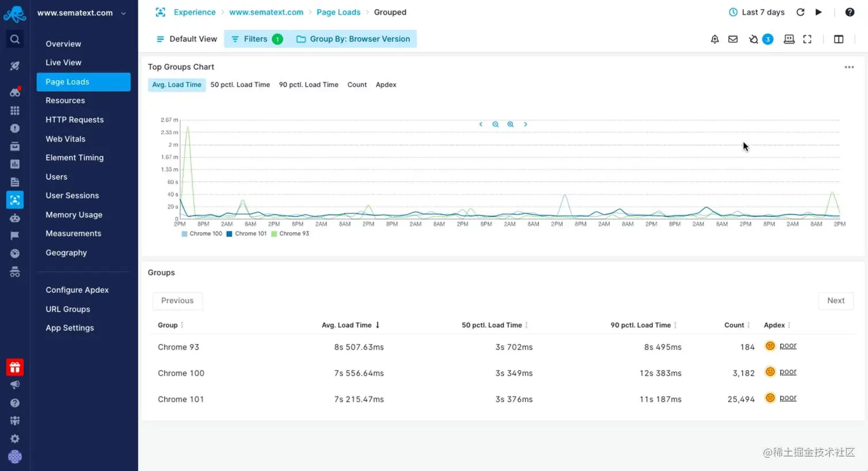Viewport: 868px width, 471px height.
Task: Click the email envelope toolbar icon
Action: click(733, 39)
